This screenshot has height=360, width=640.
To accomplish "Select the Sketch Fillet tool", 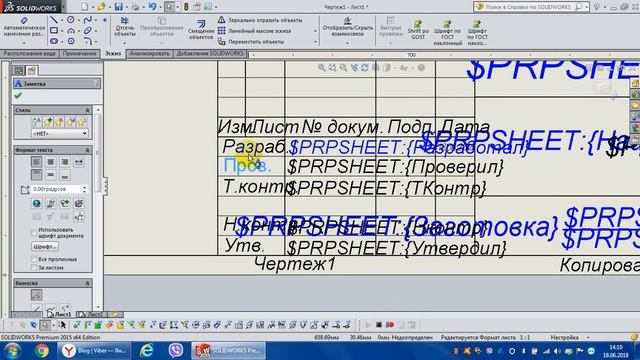I will [x=87, y=41].
